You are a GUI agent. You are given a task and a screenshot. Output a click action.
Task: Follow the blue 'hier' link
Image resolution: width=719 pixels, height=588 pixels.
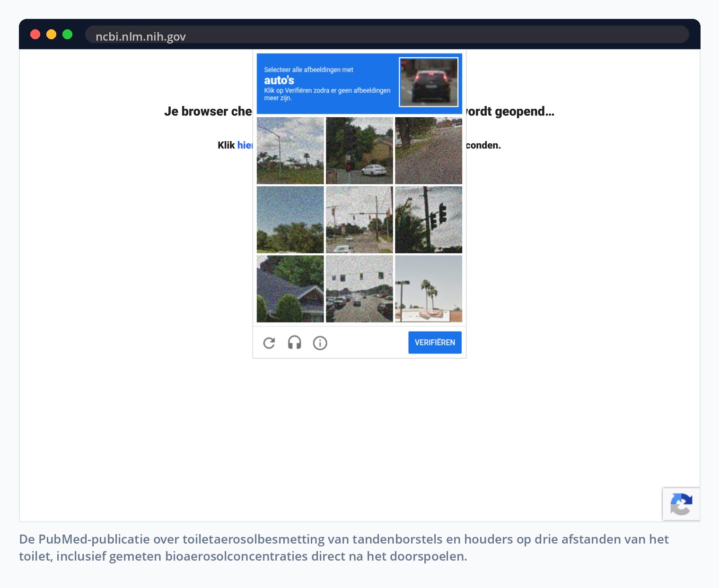coord(245,145)
